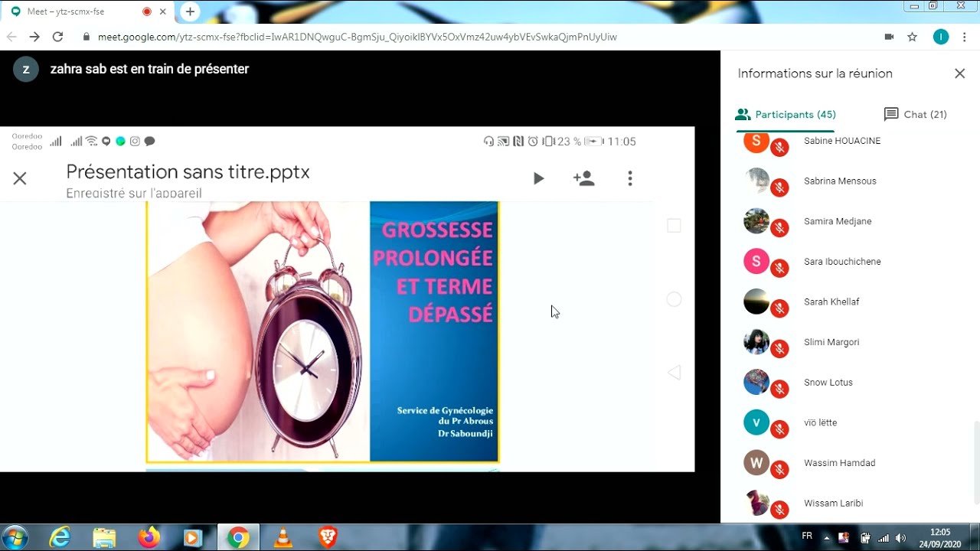Click Samira Medjane's avatar photo
980x551 pixels.
coord(756,221)
